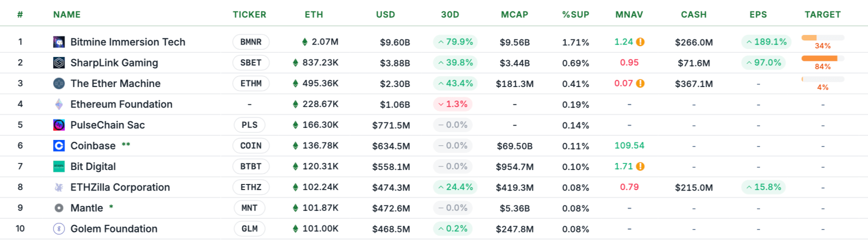This screenshot has width=868, height=240.
Task: Click the TARGET column header
Action: point(822,14)
